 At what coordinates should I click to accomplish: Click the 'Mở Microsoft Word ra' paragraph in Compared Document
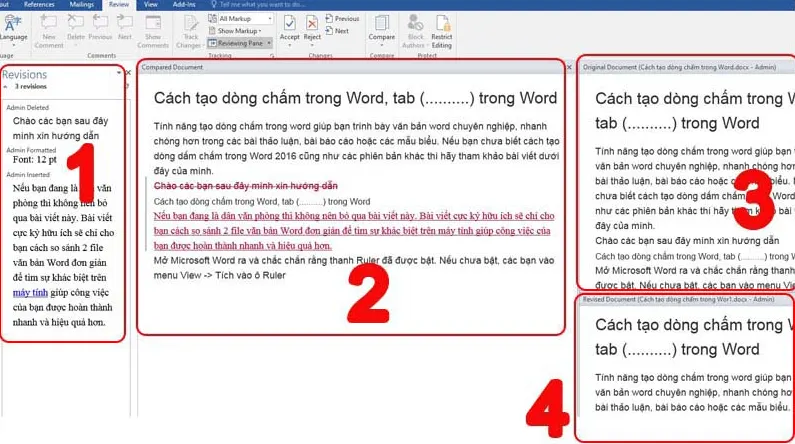coord(354,268)
